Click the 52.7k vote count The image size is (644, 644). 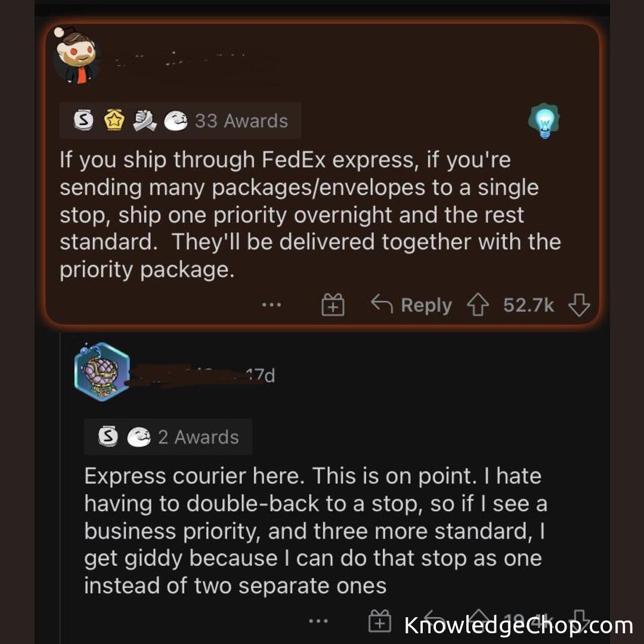coord(528,306)
